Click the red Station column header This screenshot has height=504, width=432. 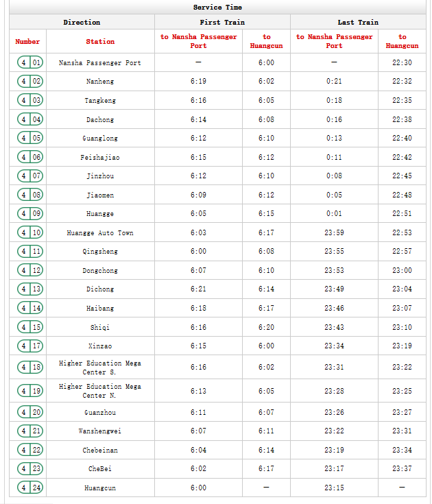coord(100,42)
